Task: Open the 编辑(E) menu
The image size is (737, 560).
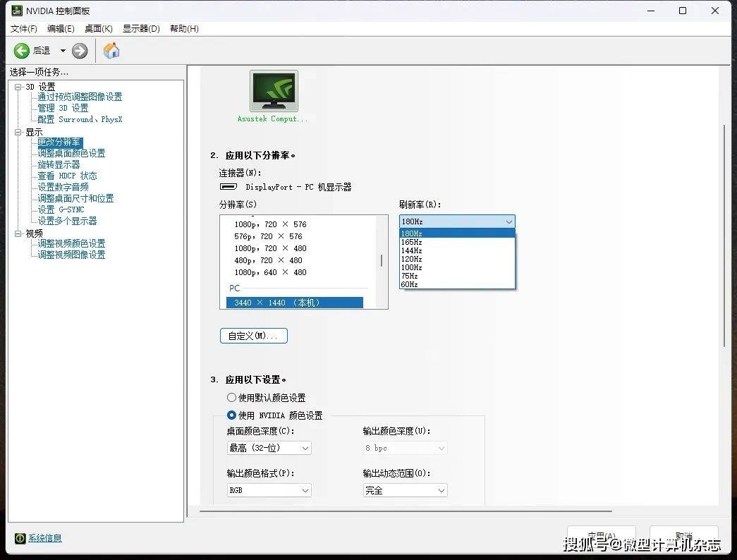Action: click(x=61, y=28)
